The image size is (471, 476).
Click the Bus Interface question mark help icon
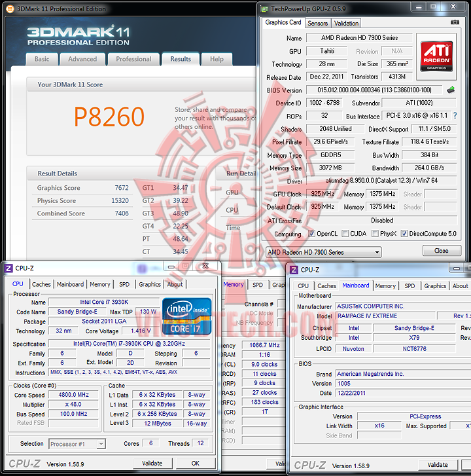[455, 116]
